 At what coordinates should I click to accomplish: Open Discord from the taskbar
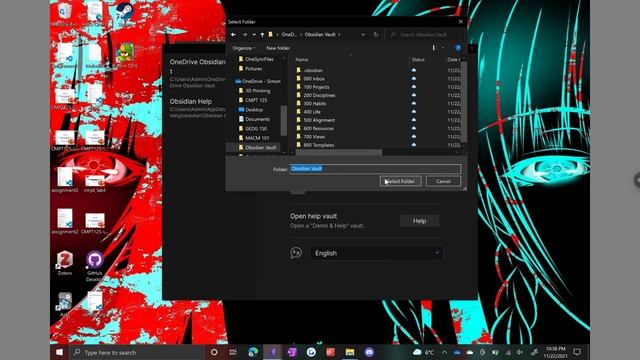pyautogui.click(x=369, y=352)
